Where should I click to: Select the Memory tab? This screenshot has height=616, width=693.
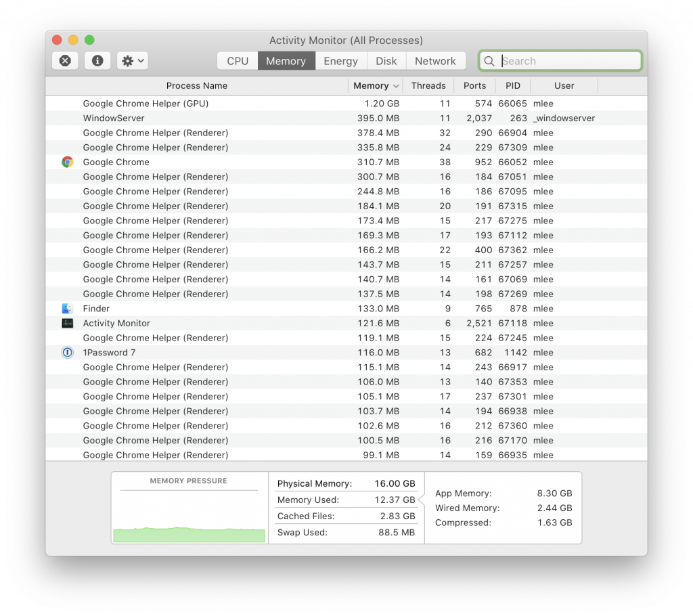pyautogui.click(x=286, y=61)
